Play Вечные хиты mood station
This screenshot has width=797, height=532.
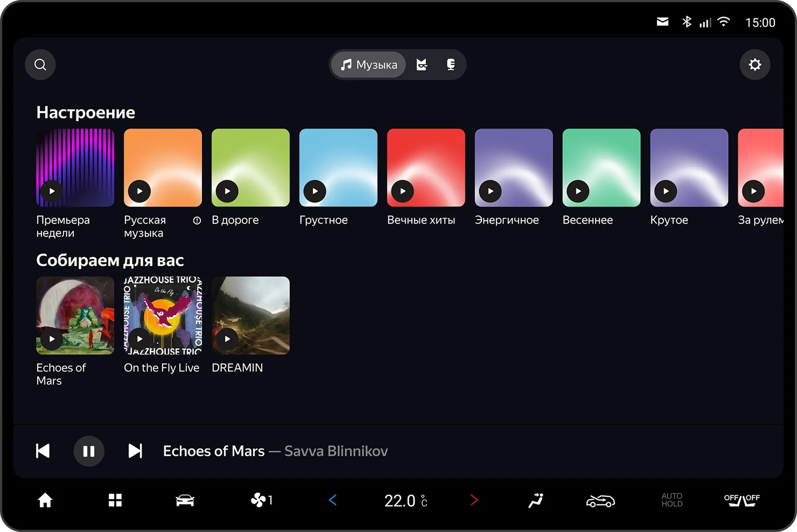[x=403, y=191]
